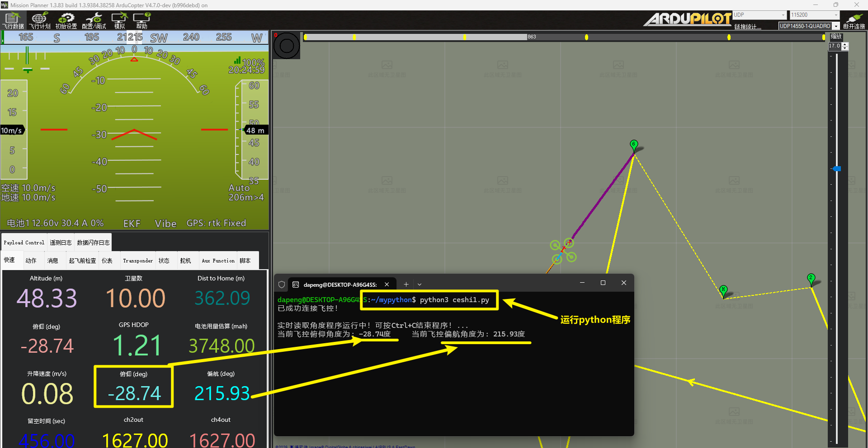Expand the UDP connection type dropdown
This screenshot has width=868, height=448.
[x=783, y=15]
